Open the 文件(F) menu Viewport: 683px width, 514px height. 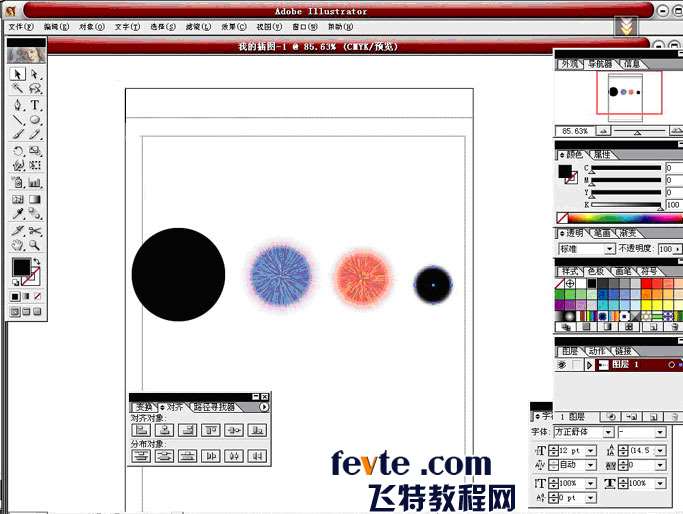21,27
